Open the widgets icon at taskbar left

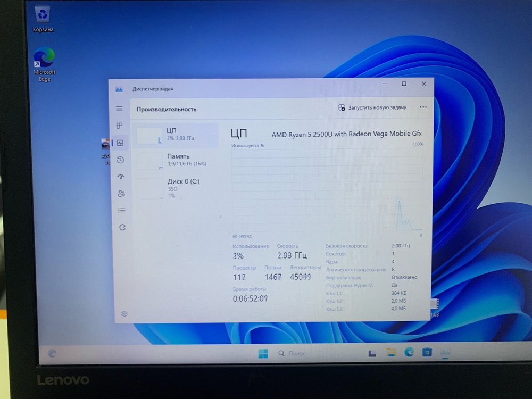point(52,353)
